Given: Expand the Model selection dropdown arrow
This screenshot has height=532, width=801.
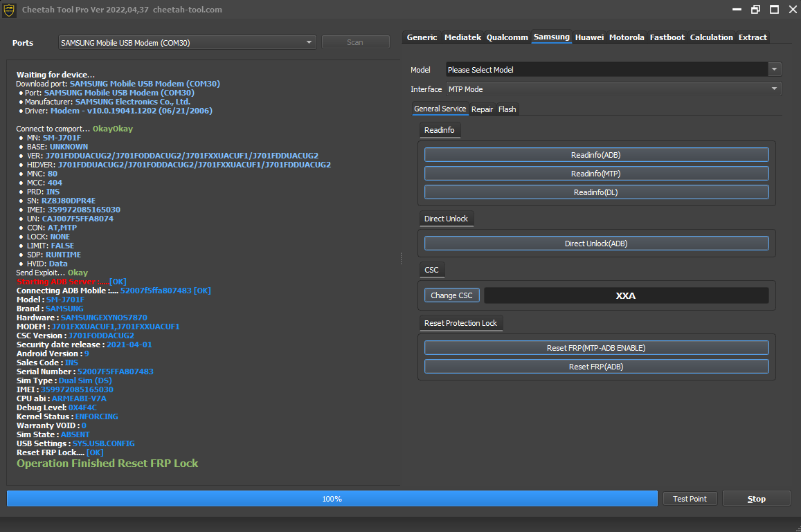Looking at the screenshot, I should click(775, 69).
